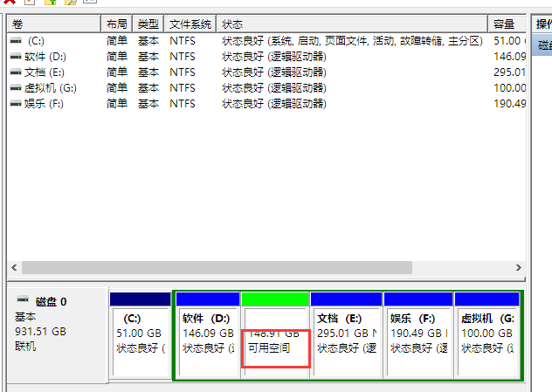Select the 虚拟机 (G:) volume name in list

tap(51, 88)
